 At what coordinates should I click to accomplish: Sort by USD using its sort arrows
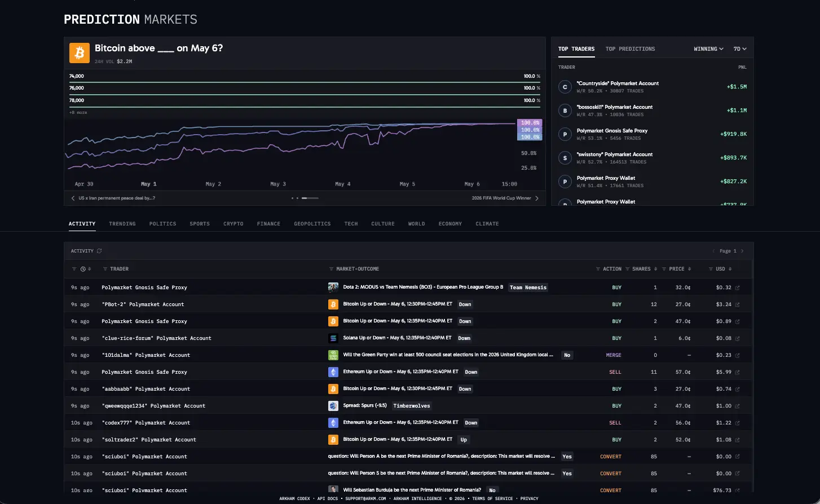pyautogui.click(x=730, y=269)
